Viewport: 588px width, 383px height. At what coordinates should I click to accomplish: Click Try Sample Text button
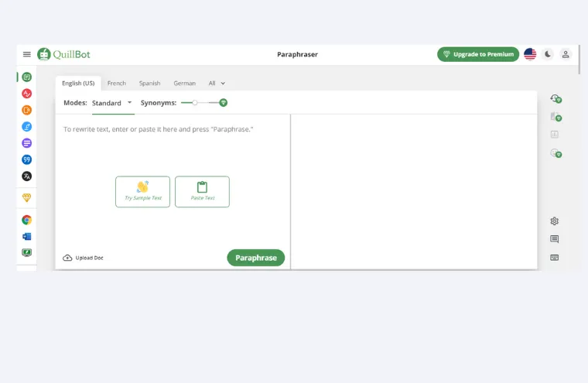(142, 192)
